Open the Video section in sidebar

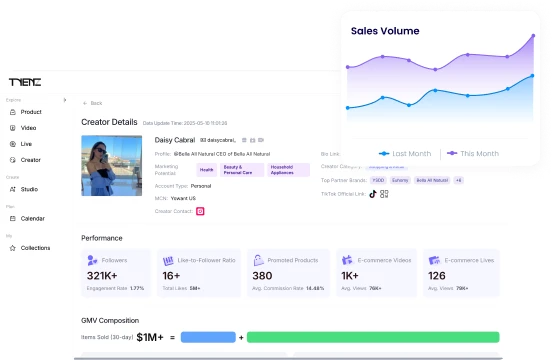[x=23, y=128]
